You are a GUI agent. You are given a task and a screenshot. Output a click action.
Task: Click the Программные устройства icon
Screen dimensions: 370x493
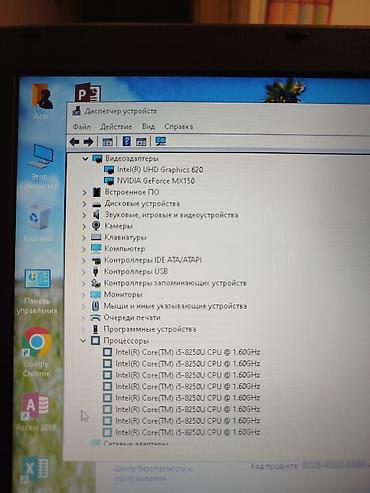96,329
